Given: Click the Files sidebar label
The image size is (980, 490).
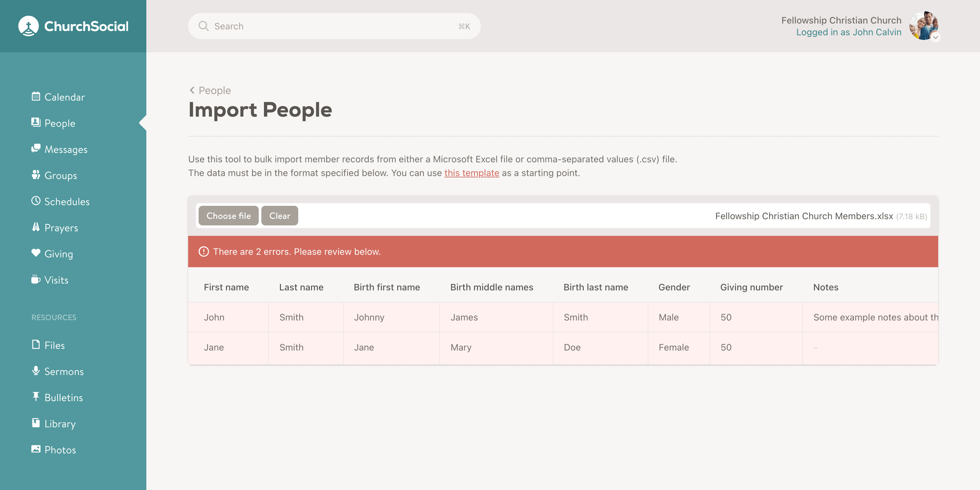Looking at the screenshot, I should (x=55, y=345).
